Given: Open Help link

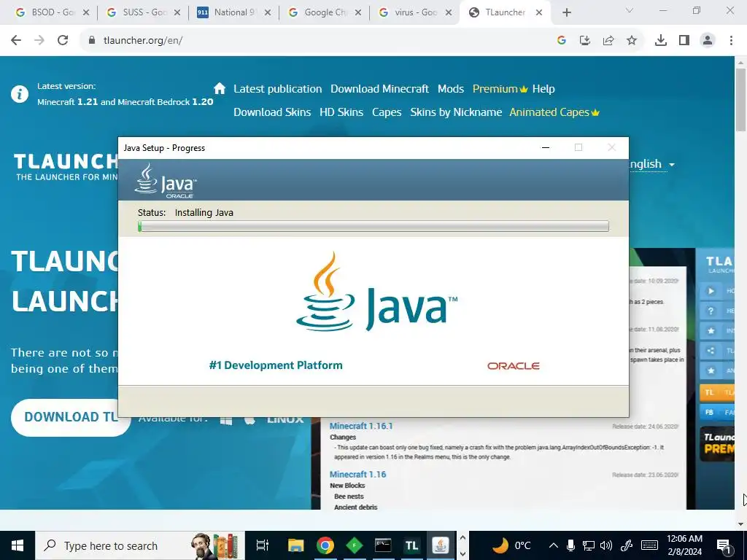Looking at the screenshot, I should tap(543, 89).
